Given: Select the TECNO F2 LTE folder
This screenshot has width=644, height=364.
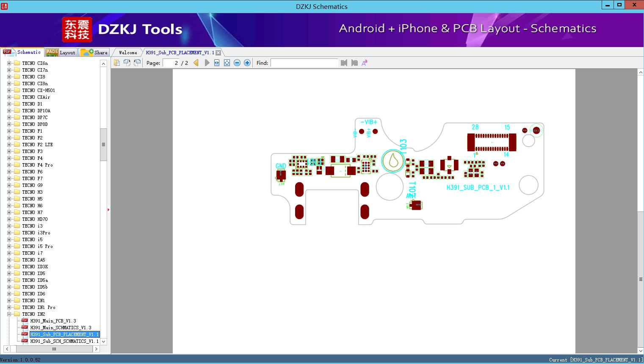Looking at the screenshot, I should pos(37,144).
